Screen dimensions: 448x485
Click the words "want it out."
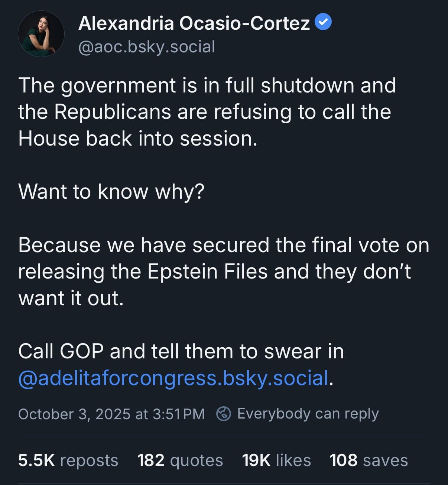(x=71, y=298)
